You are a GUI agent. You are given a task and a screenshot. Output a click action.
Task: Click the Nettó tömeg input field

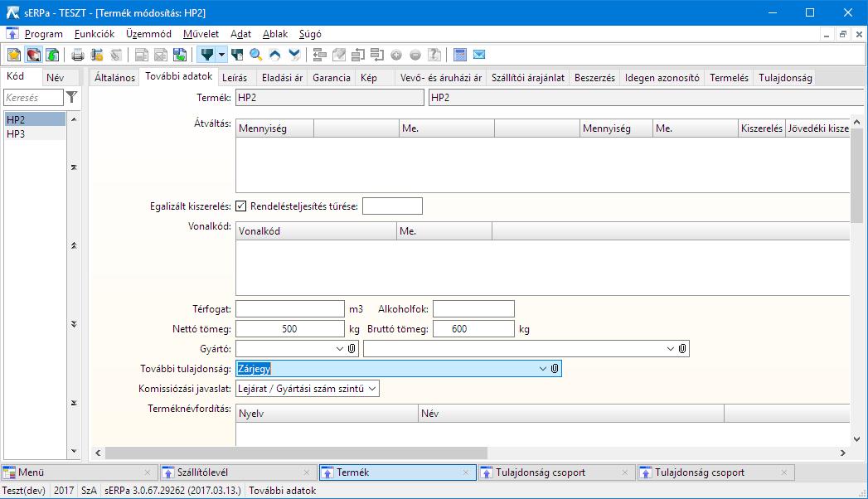289,329
